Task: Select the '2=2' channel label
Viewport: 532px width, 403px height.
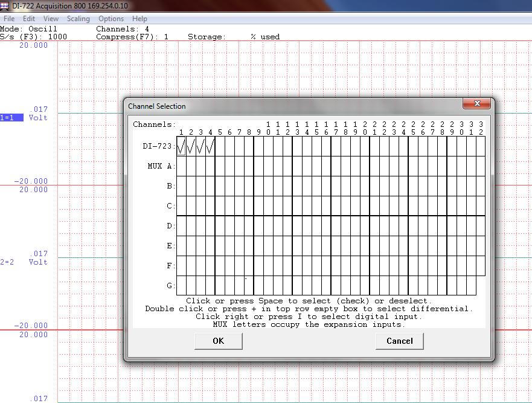Action: (7, 262)
